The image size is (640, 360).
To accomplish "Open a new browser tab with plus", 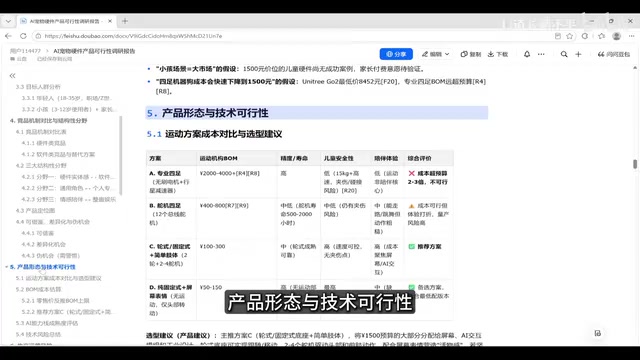I will point(125,21).
